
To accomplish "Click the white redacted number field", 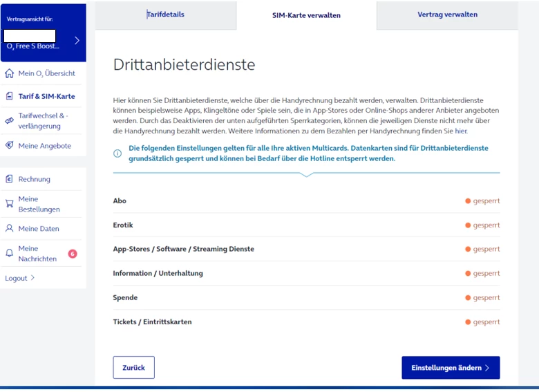I will [30, 36].
